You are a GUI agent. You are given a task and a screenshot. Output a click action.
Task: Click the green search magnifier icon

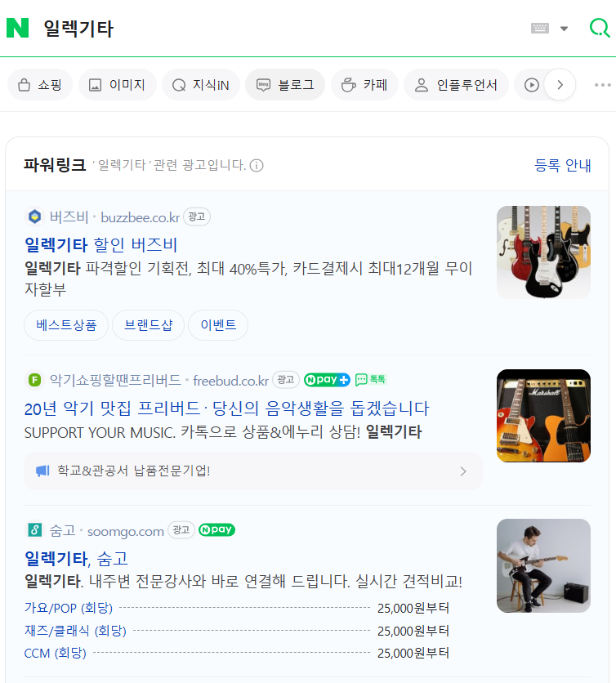click(600, 28)
